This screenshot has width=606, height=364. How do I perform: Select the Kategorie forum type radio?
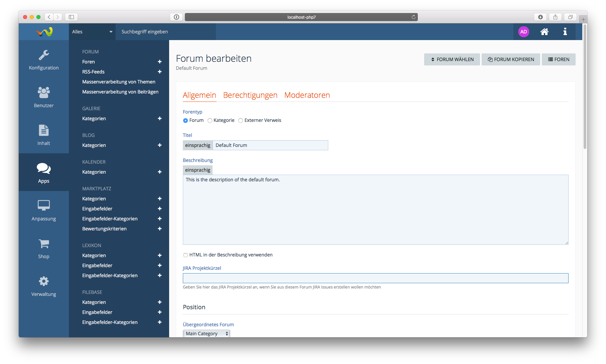click(x=210, y=121)
